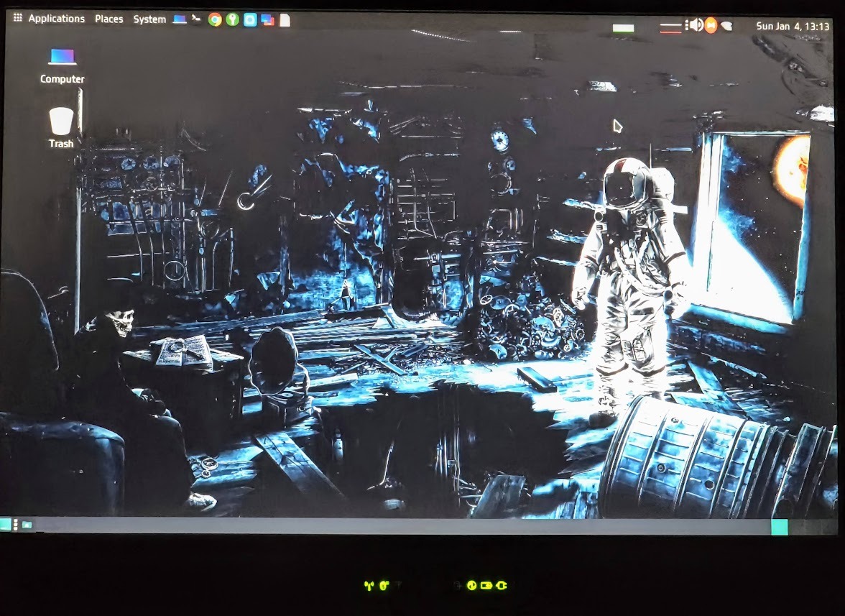Image resolution: width=845 pixels, height=616 pixels.
Task: Open the System menu
Action: [x=149, y=19]
